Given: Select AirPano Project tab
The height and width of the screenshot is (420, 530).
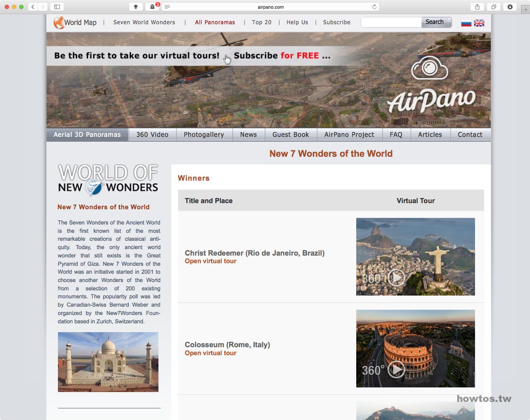Looking at the screenshot, I should (x=349, y=135).
